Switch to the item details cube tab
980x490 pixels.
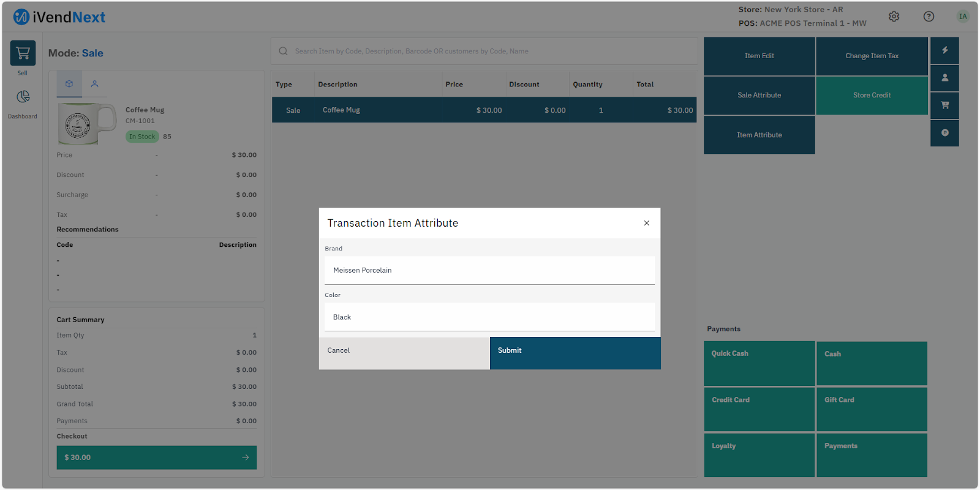pyautogui.click(x=69, y=84)
